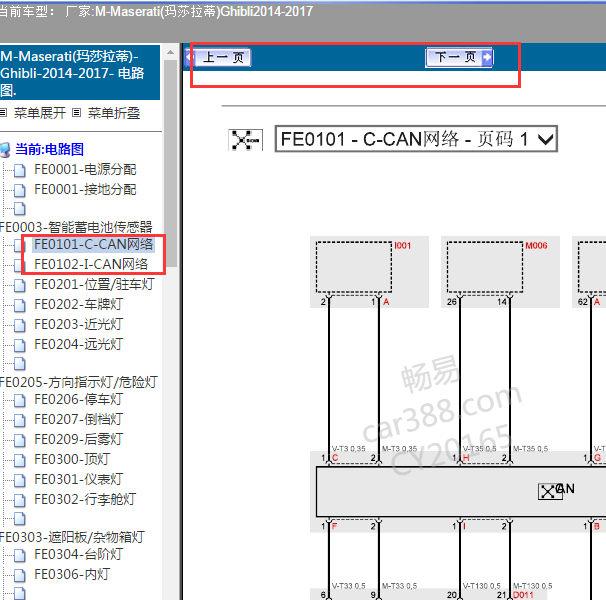This screenshot has height=600, width=606.
Task: Click wire label V-T130 0,5
Action: click(x=482, y=586)
